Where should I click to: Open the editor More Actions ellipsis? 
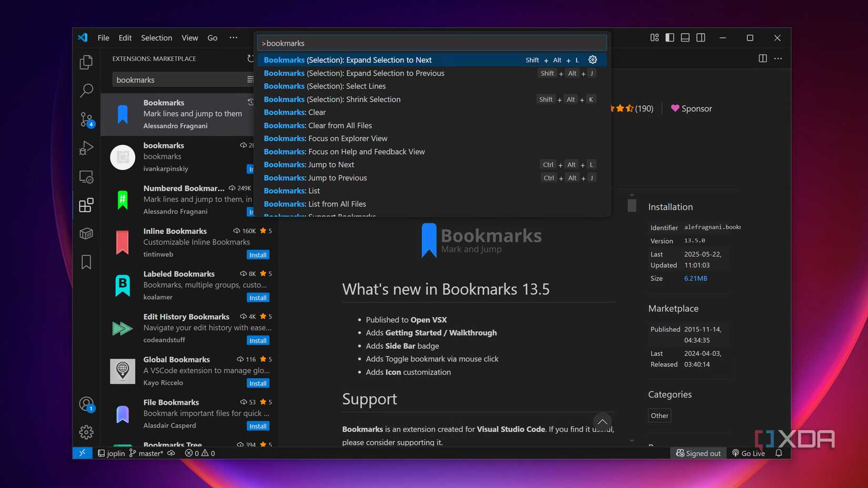click(778, 58)
